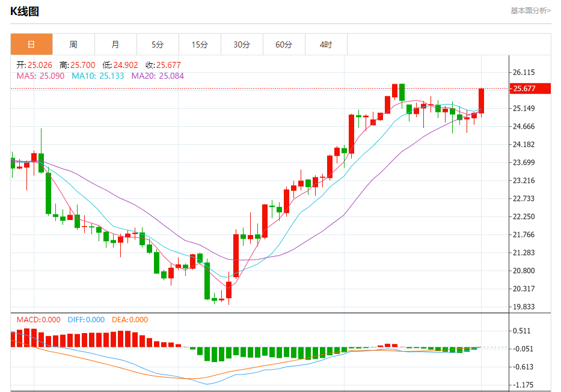Click the 20.317 price axis label

tap(524, 289)
